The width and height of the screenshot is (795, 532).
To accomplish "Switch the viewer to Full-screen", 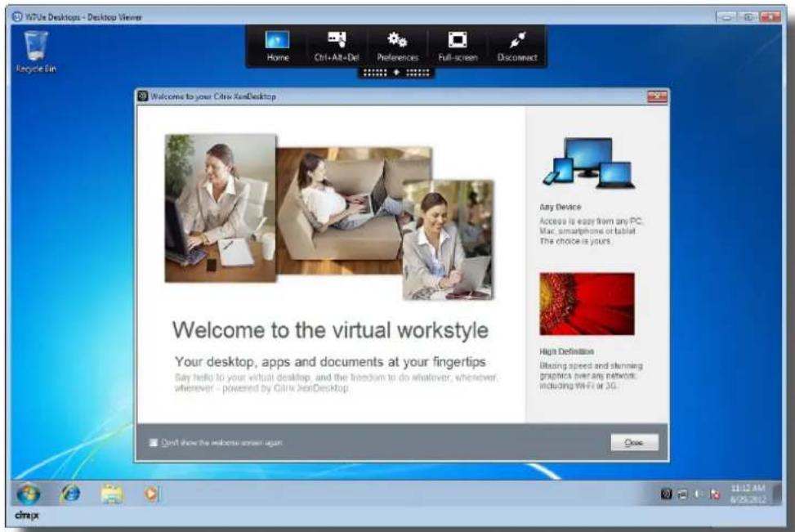I will 458,46.
